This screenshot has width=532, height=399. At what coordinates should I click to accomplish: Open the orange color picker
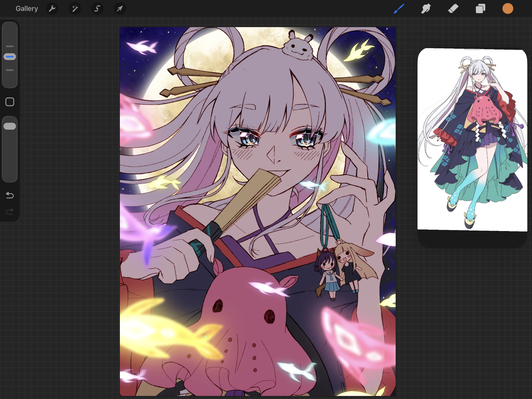(508, 9)
